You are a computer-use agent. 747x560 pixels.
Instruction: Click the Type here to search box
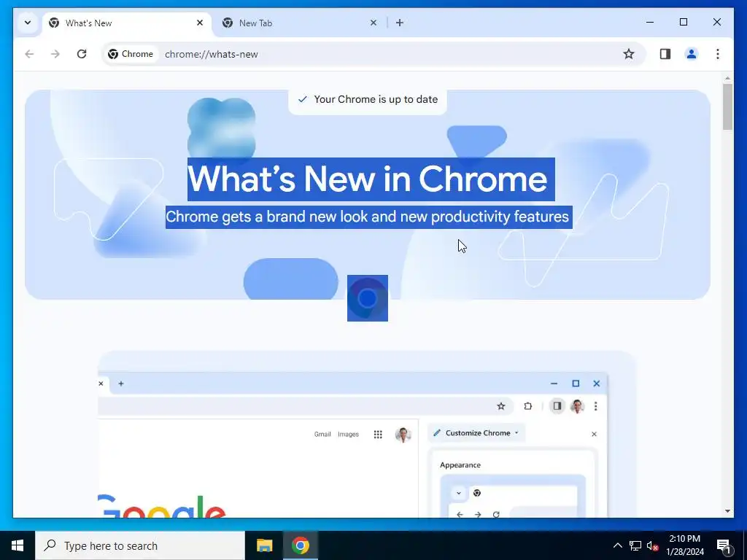[x=140, y=545]
